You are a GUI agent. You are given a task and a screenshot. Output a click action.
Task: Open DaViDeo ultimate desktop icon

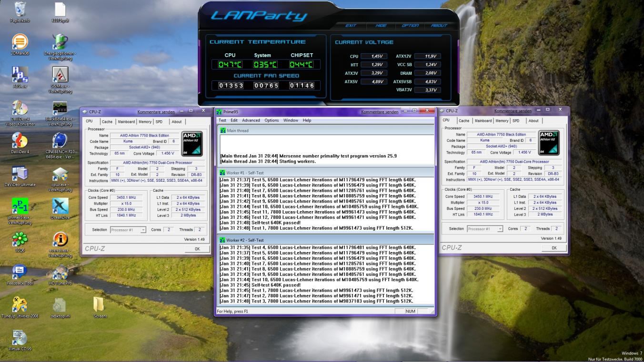(20, 173)
